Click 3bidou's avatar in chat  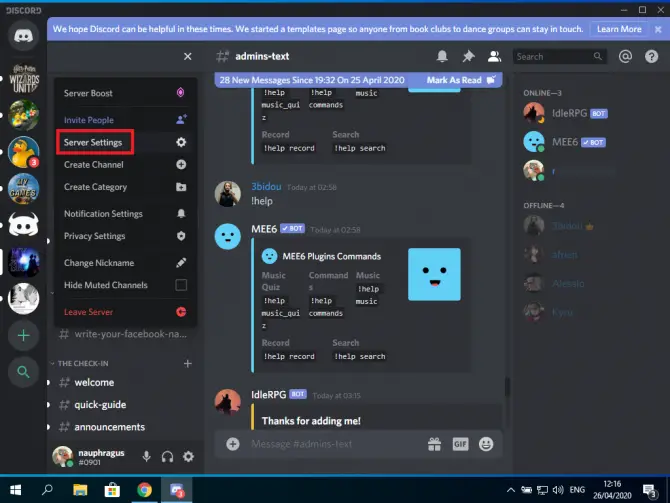tap(228, 194)
